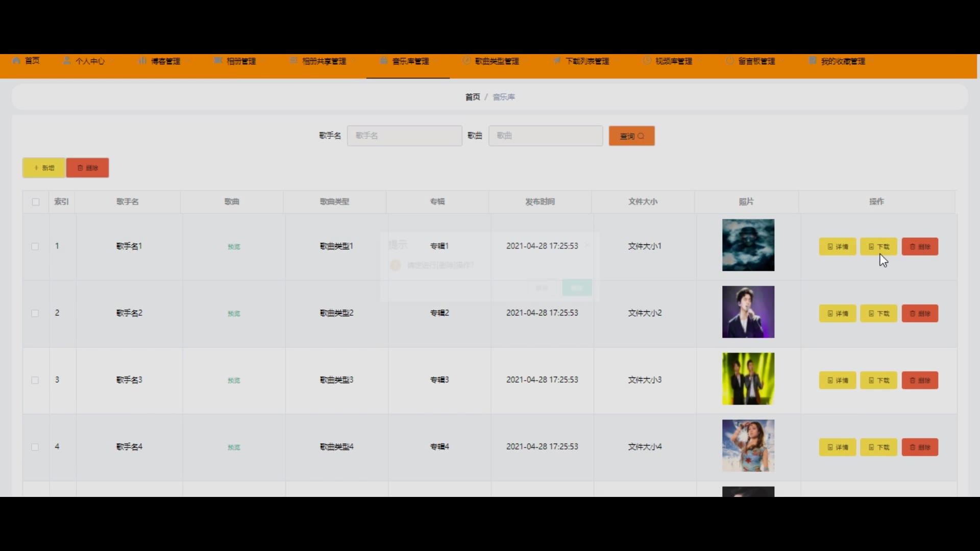Click the orange 查询 search button
The image size is (980, 551).
(631, 136)
